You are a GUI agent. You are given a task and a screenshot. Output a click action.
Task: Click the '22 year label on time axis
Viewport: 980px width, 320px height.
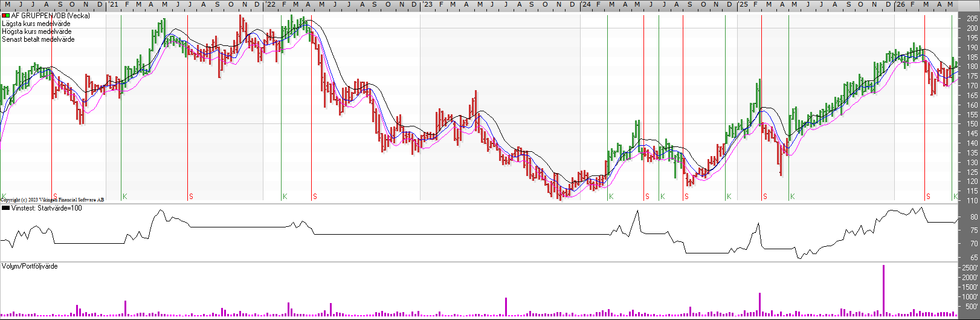[271, 5]
